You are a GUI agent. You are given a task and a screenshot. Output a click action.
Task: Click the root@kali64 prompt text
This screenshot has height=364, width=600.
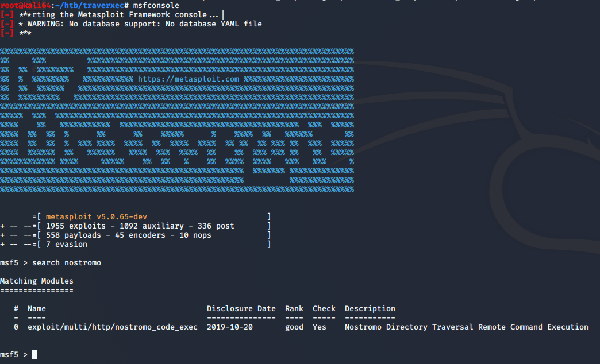pos(25,5)
